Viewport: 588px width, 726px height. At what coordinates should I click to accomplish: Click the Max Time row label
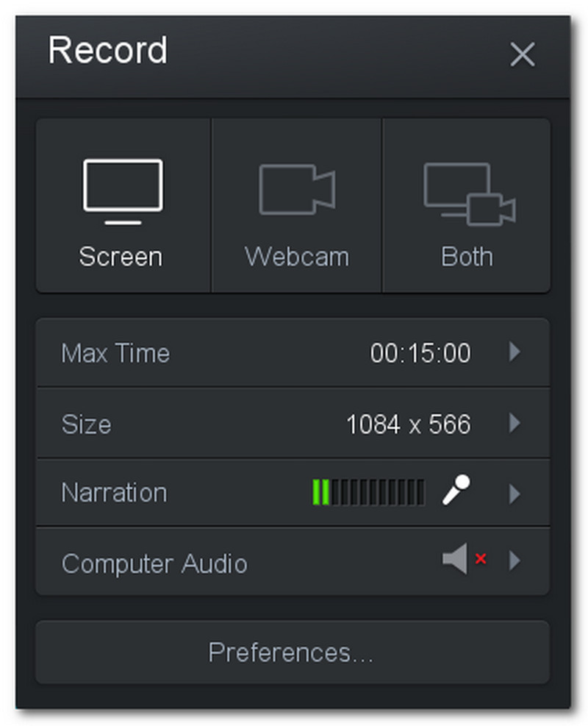click(115, 353)
